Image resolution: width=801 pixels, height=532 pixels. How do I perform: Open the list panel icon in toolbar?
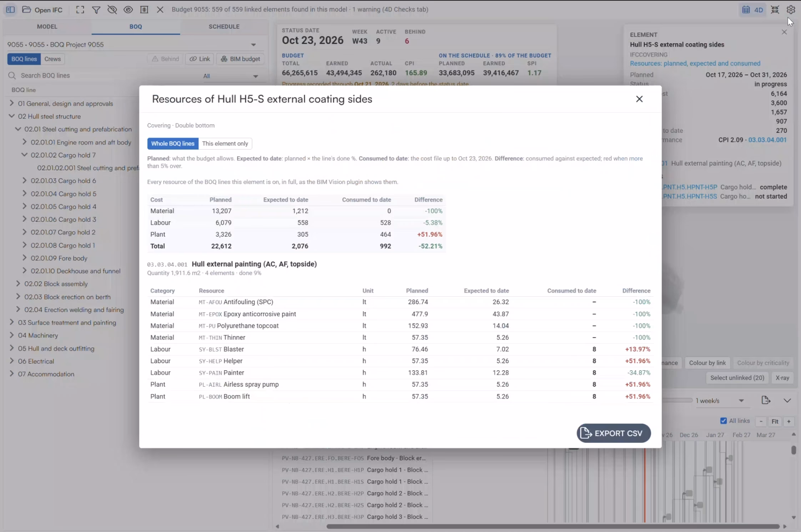tap(144, 10)
